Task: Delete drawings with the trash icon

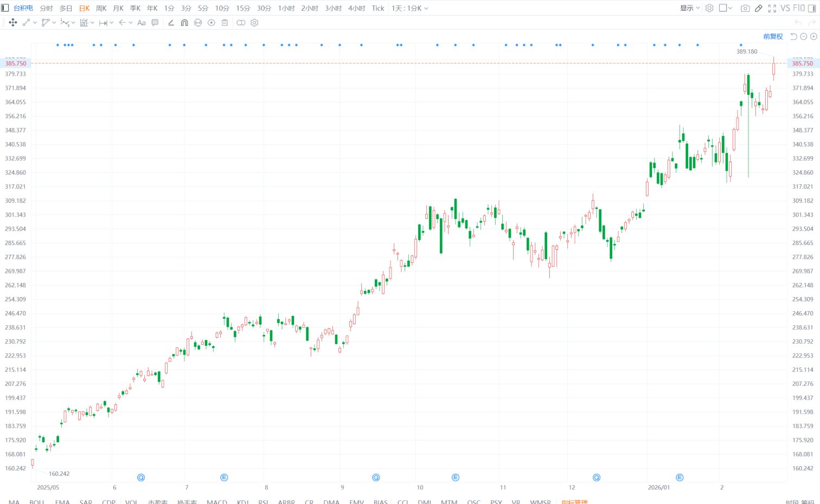Action: [x=225, y=23]
